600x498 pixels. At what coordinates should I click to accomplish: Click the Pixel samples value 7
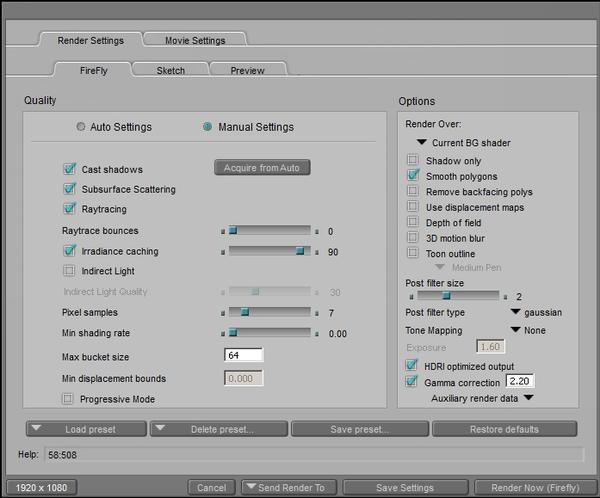tap(331, 313)
